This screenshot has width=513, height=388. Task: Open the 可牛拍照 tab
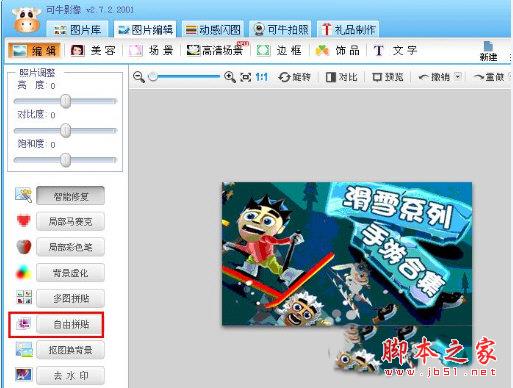(x=281, y=30)
